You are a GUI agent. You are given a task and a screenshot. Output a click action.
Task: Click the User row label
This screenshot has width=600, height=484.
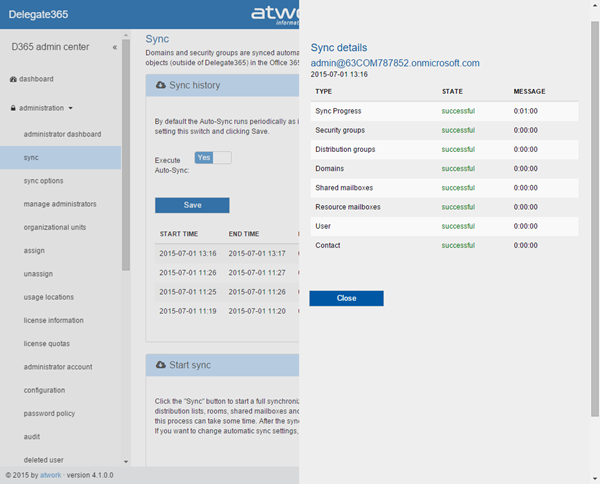click(x=323, y=226)
